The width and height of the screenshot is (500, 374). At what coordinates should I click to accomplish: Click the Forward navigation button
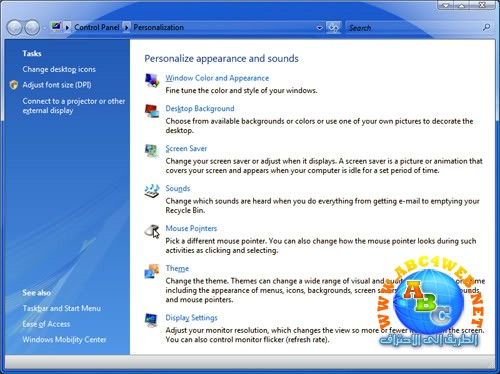click(x=32, y=28)
